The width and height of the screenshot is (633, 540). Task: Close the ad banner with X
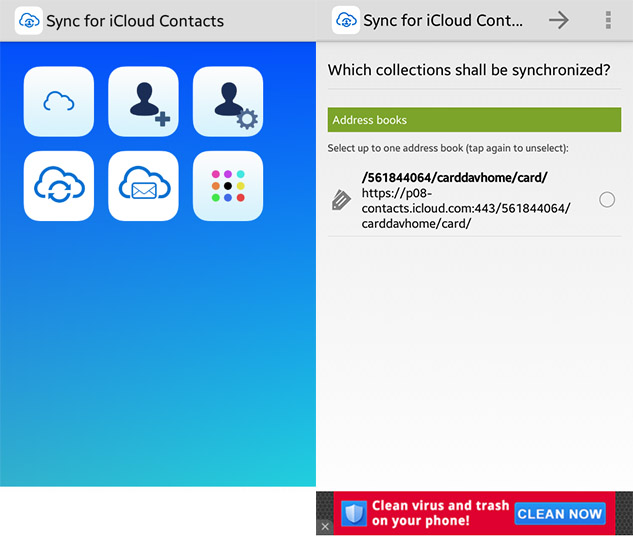(325, 526)
